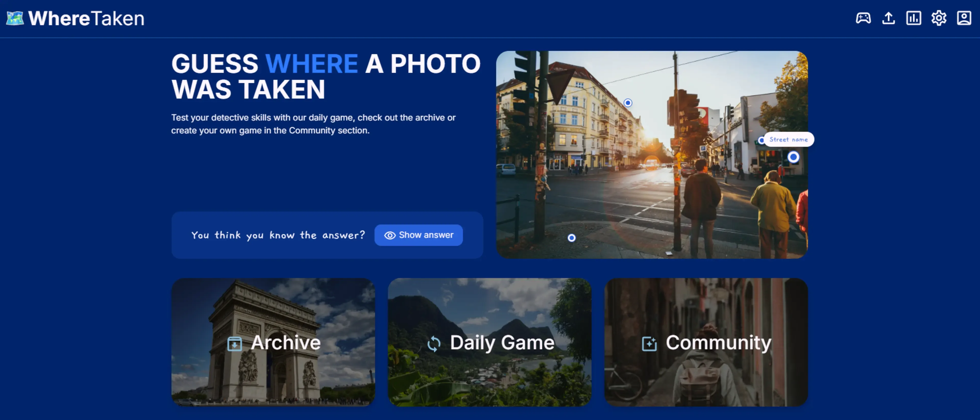980x420 pixels.
Task: Click the WhereTaken title text
Action: [x=86, y=18]
